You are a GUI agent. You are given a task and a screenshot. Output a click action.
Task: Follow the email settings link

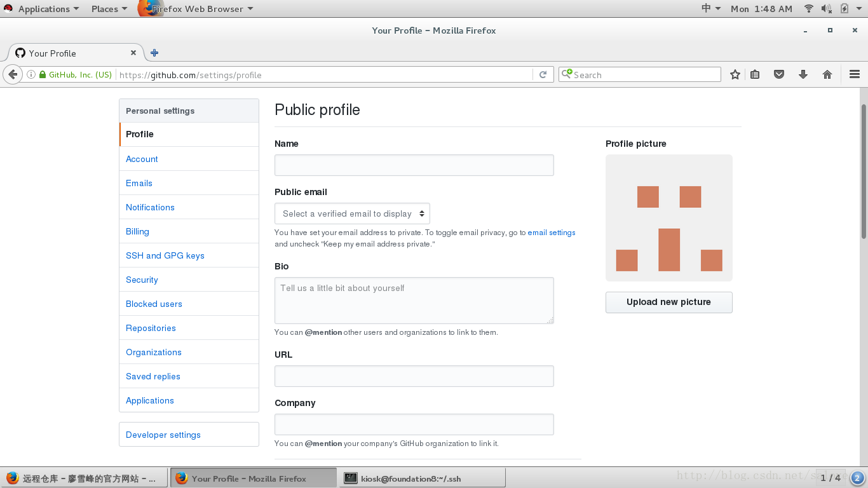click(x=552, y=233)
